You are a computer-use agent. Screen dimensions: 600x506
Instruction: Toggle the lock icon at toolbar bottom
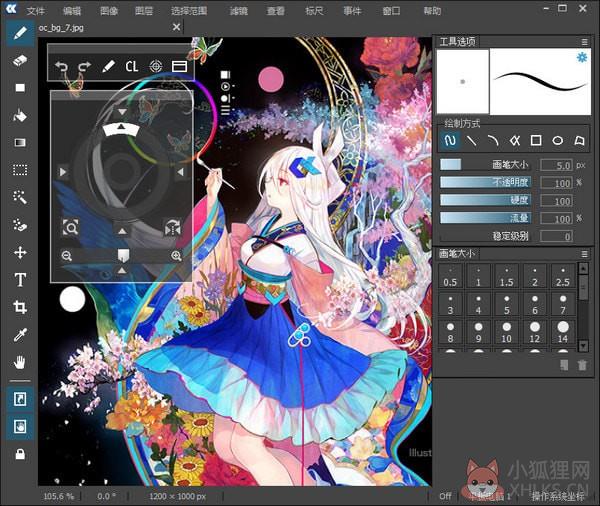coord(20,454)
